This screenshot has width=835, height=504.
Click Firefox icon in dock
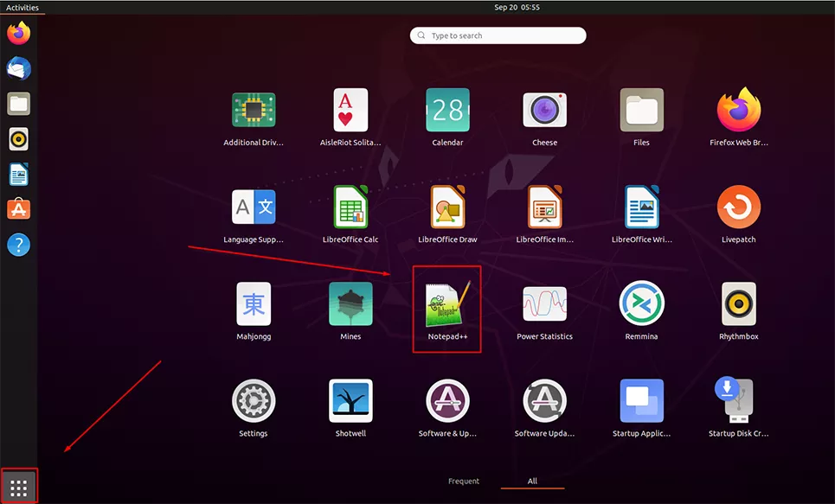pos(19,33)
